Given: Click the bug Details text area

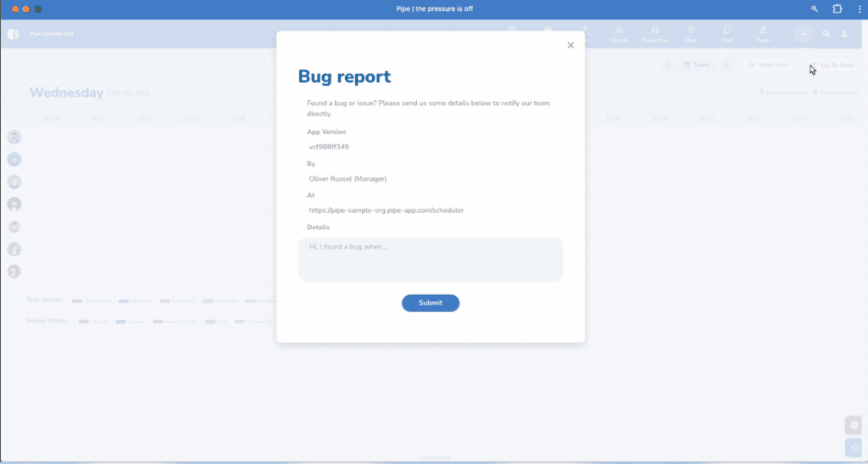Looking at the screenshot, I should coord(431,260).
